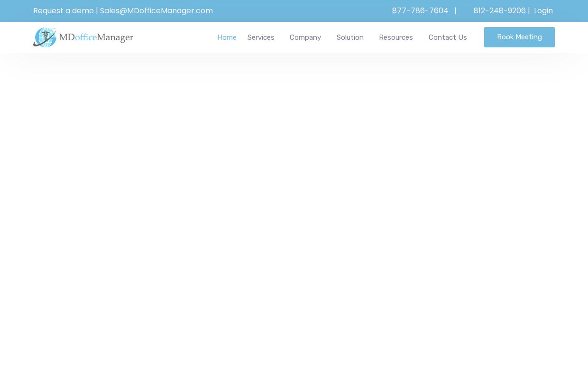Click the MDofficeManager wordmark text
The image size is (588, 379).
tap(96, 37)
